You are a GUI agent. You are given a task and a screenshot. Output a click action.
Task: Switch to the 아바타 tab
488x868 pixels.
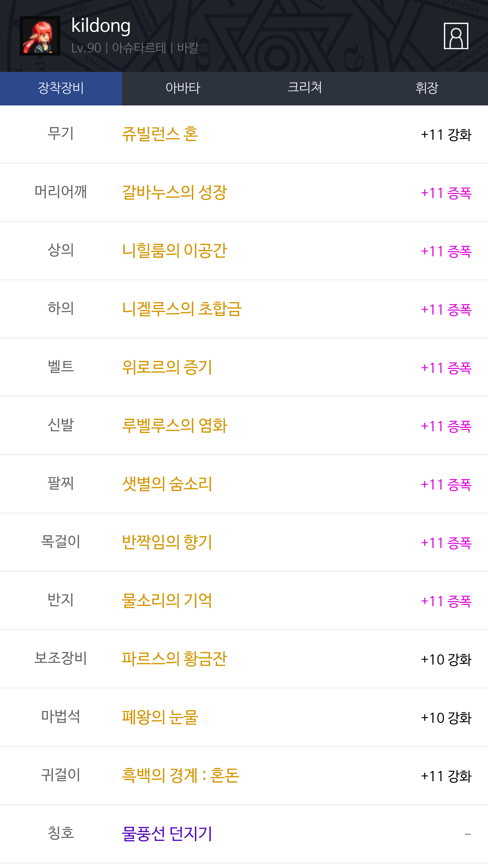[183, 88]
